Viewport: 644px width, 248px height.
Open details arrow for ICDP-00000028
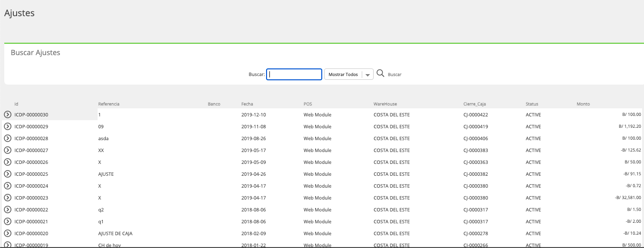(8, 138)
